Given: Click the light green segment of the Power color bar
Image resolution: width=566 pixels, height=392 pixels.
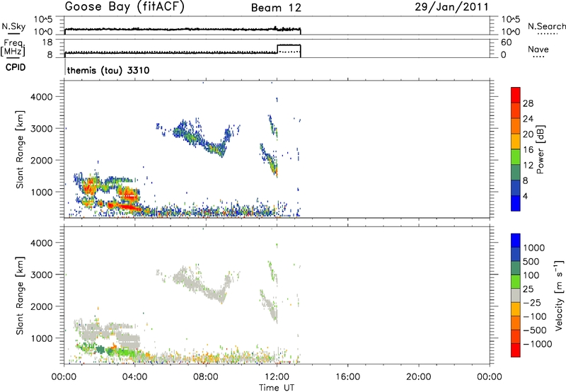Looking at the screenshot, I should tap(516, 156).
